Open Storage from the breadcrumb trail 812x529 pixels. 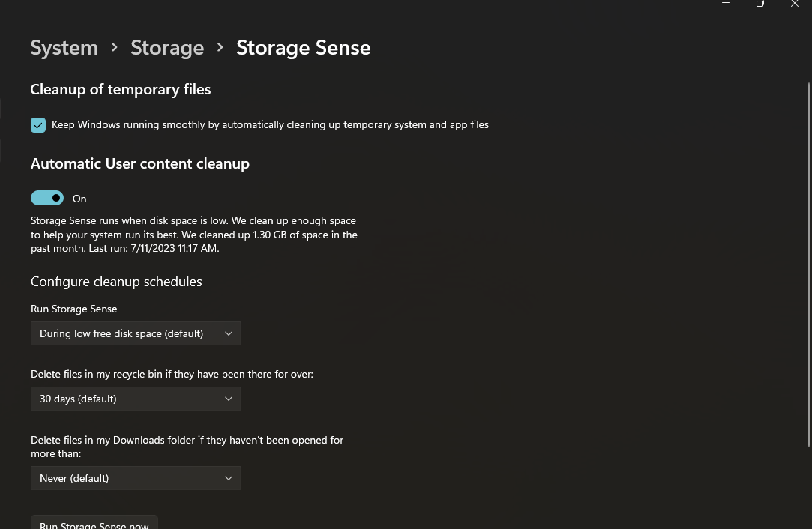[x=167, y=48]
